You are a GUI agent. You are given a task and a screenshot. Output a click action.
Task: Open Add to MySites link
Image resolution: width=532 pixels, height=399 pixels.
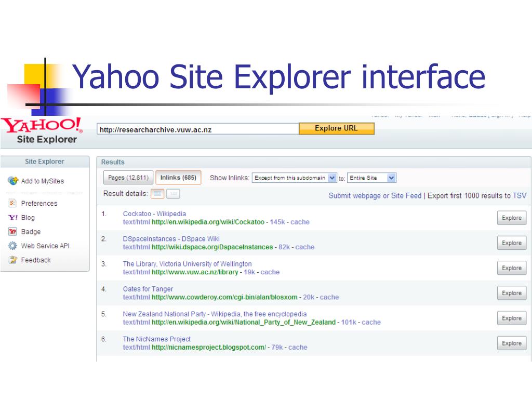(x=43, y=181)
